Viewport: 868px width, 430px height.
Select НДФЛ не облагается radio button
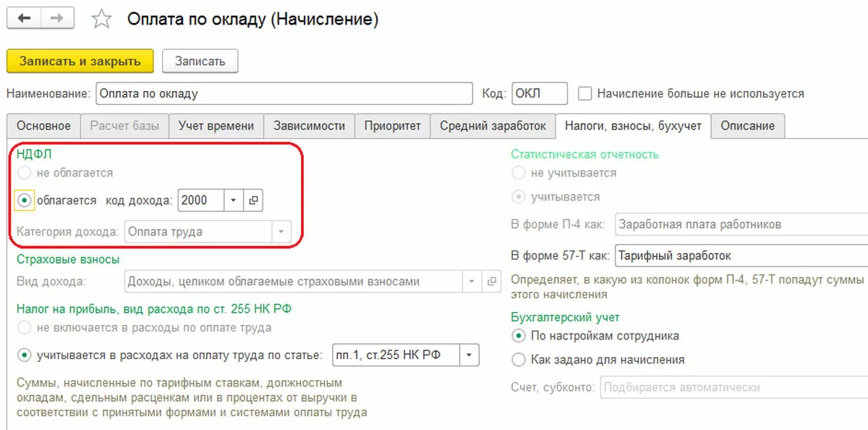coord(25,173)
